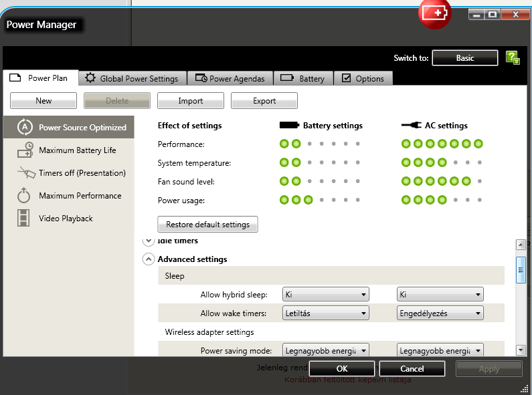Click the System temperature label
Viewport: 532px width, 395px height.
coord(194,163)
